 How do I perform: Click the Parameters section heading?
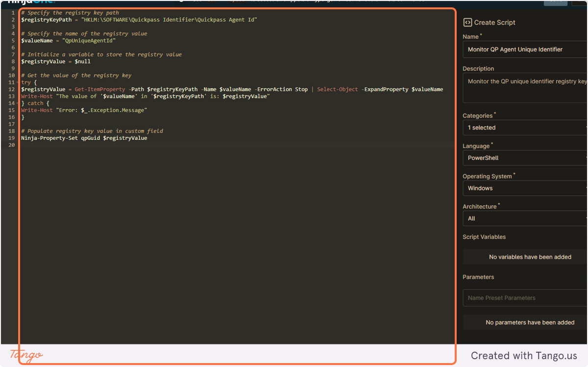click(x=478, y=277)
